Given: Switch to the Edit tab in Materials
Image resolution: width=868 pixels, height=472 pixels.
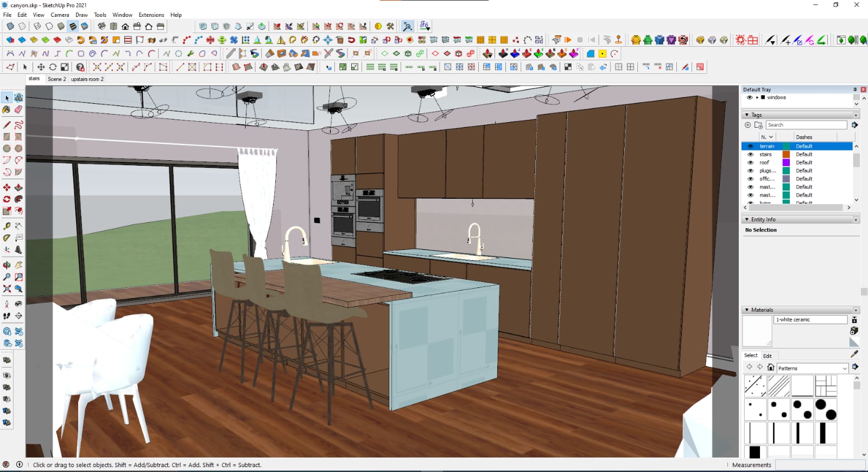Looking at the screenshot, I should [767, 356].
